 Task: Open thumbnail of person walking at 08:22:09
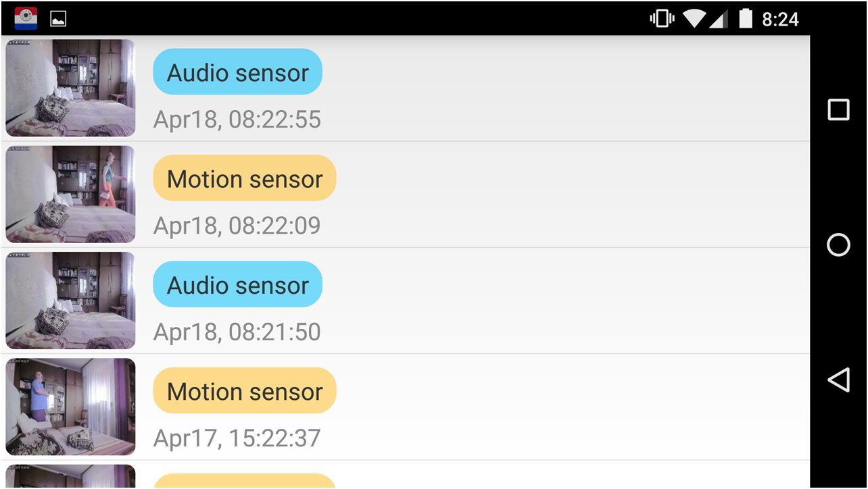(70, 194)
